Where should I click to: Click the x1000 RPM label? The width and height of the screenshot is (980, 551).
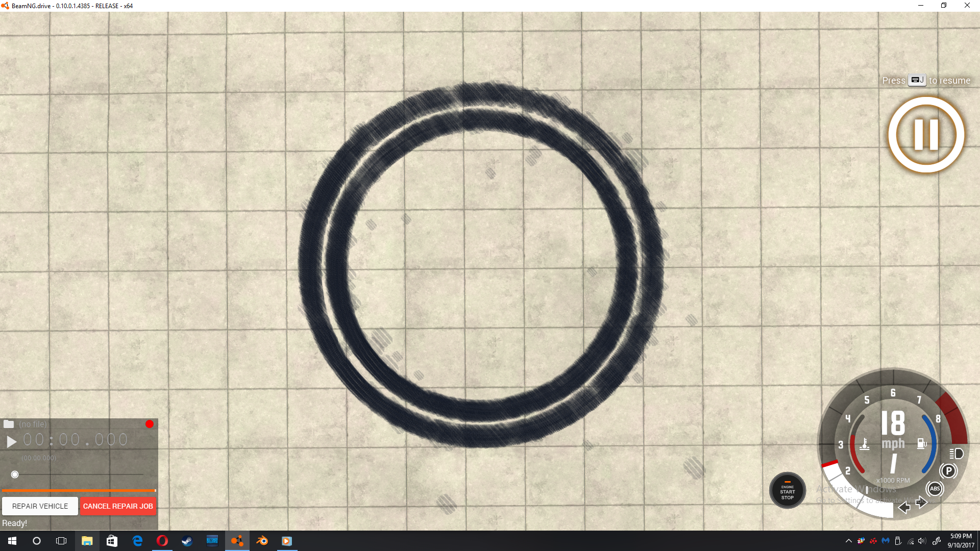point(893,480)
